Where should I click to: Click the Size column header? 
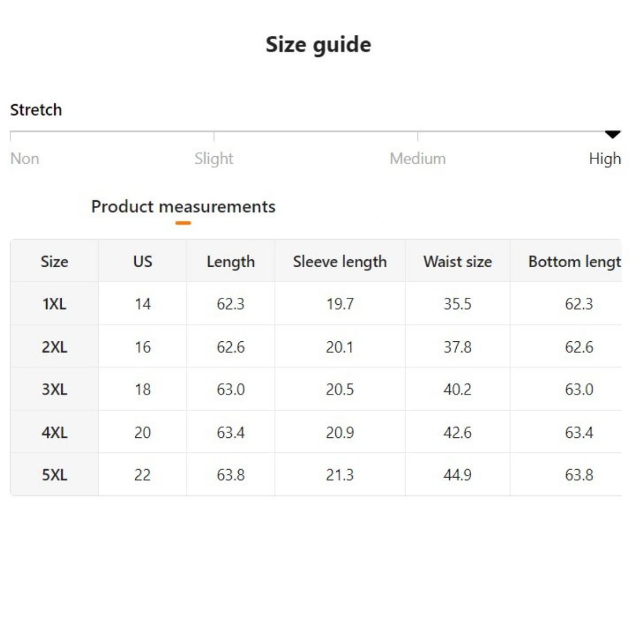coord(54,262)
